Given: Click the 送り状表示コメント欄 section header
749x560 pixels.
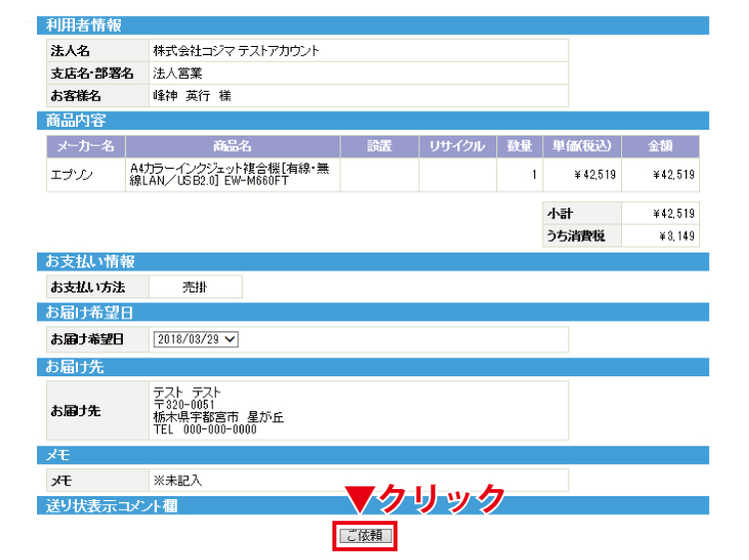Looking at the screenshot, I should [x=111, y=506].
